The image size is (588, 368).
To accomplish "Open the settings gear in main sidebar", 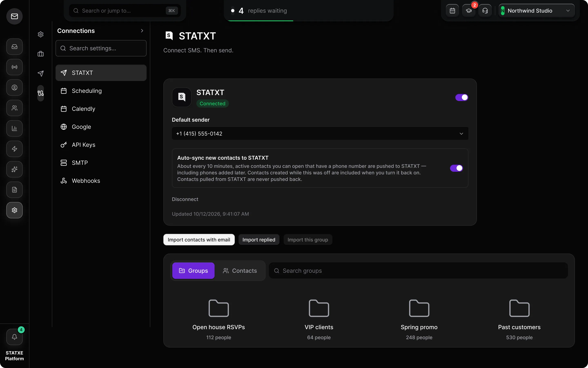I will (14, 210).
